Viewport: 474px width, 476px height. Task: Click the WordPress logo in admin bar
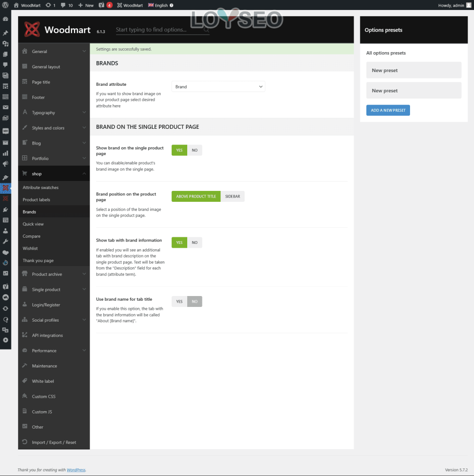(6, 5)
